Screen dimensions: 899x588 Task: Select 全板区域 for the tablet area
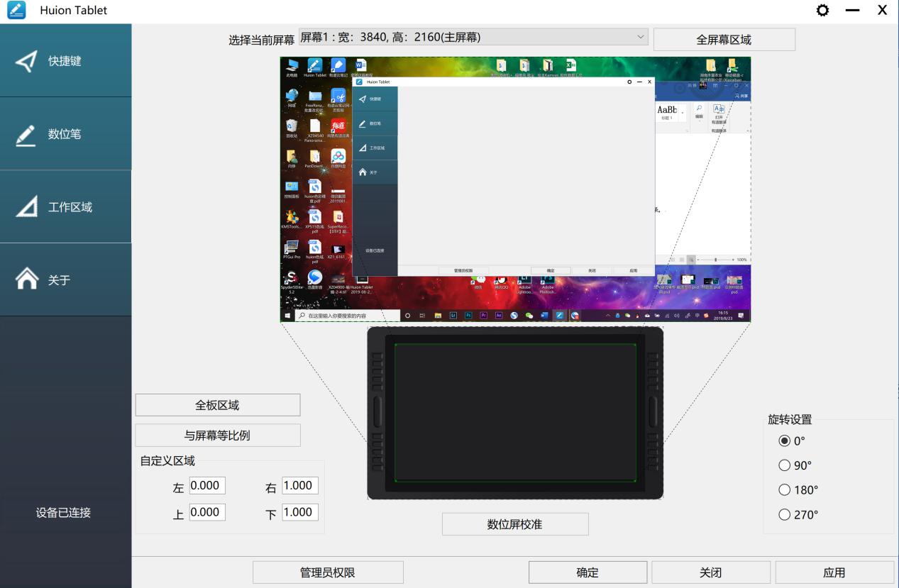(x=218, y=404)
